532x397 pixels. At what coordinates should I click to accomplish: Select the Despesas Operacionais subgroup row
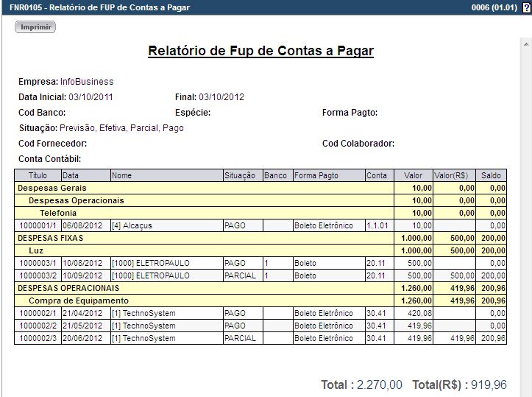76,200
